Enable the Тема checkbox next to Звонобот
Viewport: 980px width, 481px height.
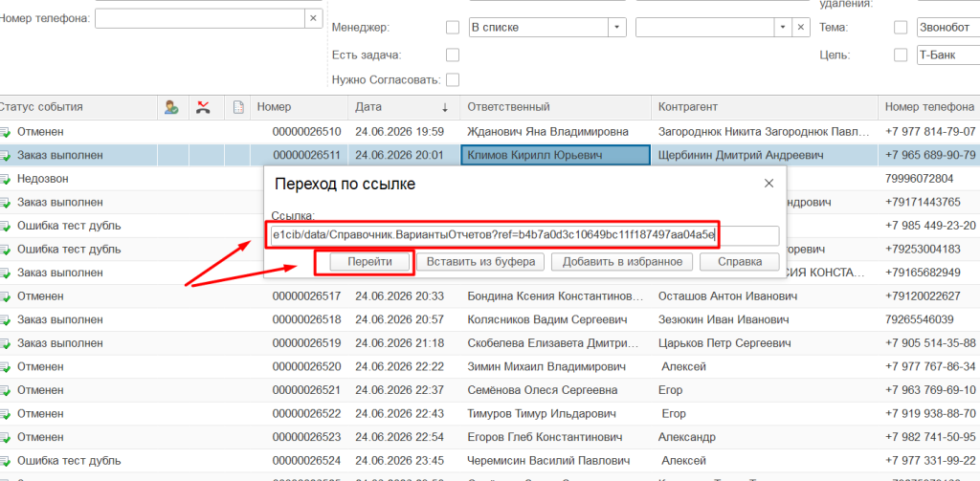(x=901, y=28)
